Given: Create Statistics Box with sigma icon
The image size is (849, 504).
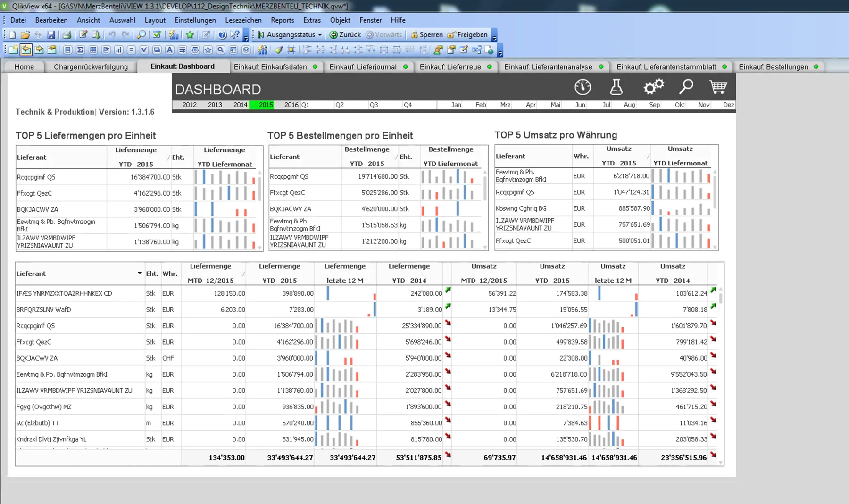Looking at the screenshot, I should 81,50.
